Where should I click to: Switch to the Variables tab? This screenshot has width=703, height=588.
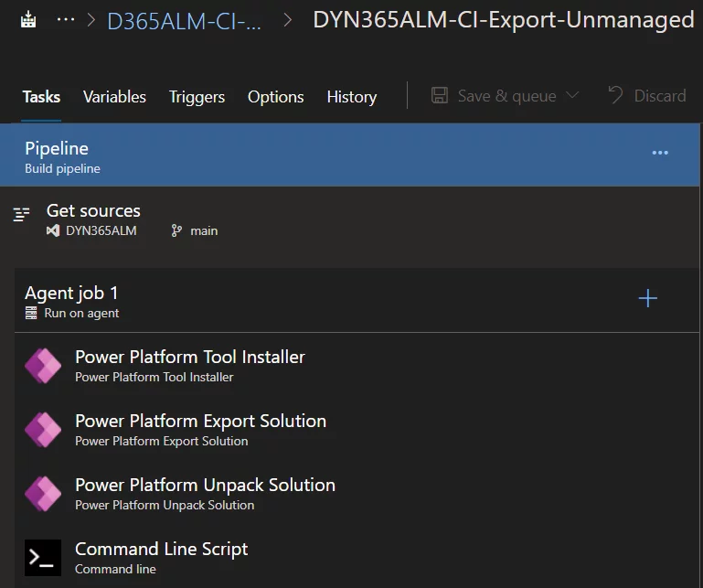click(x=114, y=97)
